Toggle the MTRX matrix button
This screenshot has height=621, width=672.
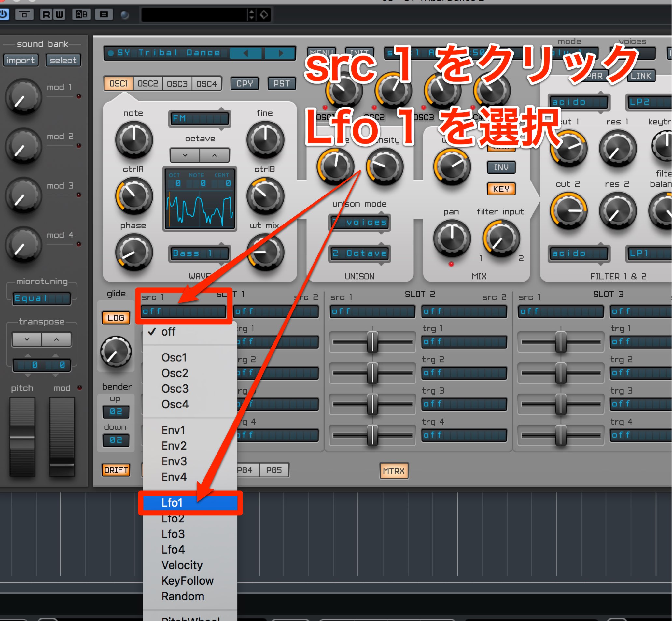[394, 471]
